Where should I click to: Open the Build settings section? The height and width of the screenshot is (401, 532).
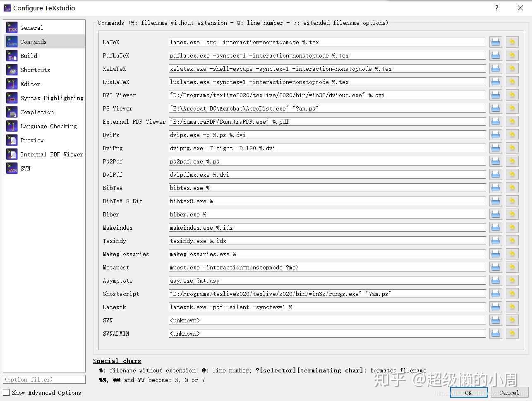pos(29,55)
